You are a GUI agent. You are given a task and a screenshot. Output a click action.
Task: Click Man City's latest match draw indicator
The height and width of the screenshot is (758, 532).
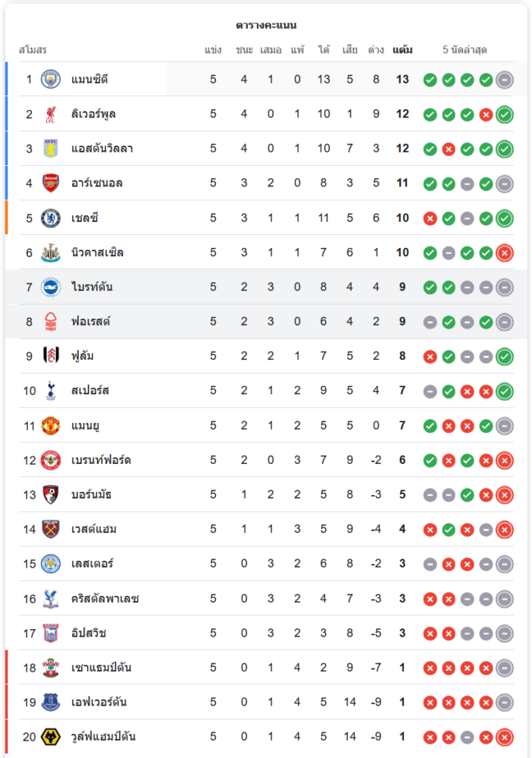coord(505,80)
